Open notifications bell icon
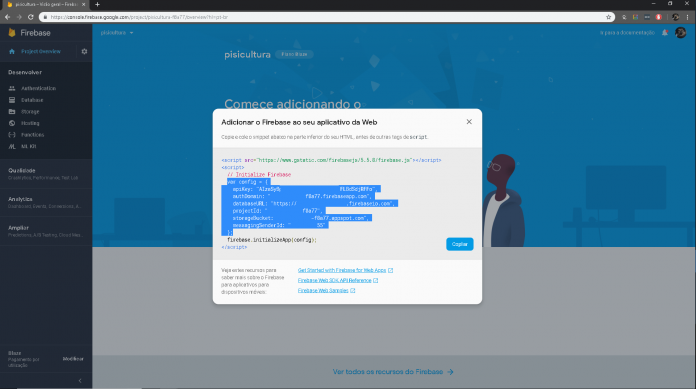Image resolution: width=696 pixels, height=389 pixels. (665, 33)
